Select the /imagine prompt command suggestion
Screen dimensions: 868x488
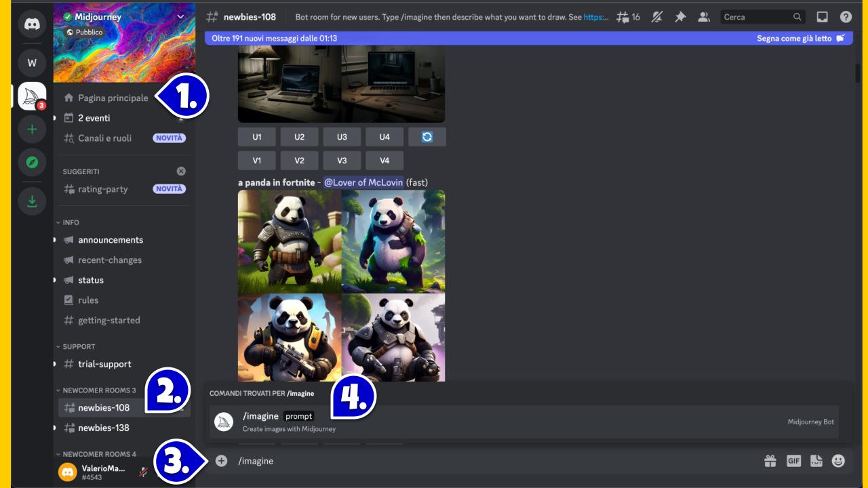click(524, 422)
